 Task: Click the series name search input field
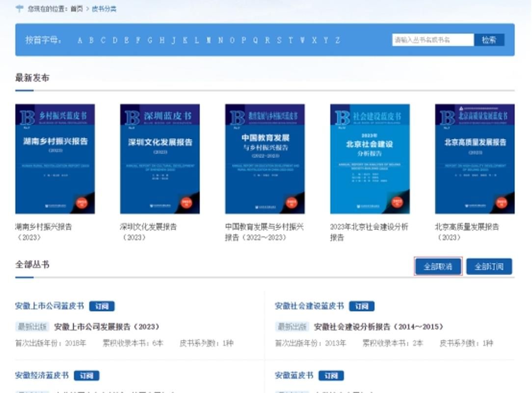[x=432, y=40]
